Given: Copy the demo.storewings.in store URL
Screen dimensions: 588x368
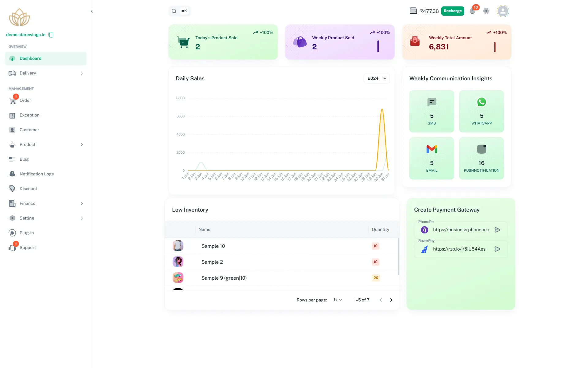Looking at the screenshot, I should click(51, 35).
